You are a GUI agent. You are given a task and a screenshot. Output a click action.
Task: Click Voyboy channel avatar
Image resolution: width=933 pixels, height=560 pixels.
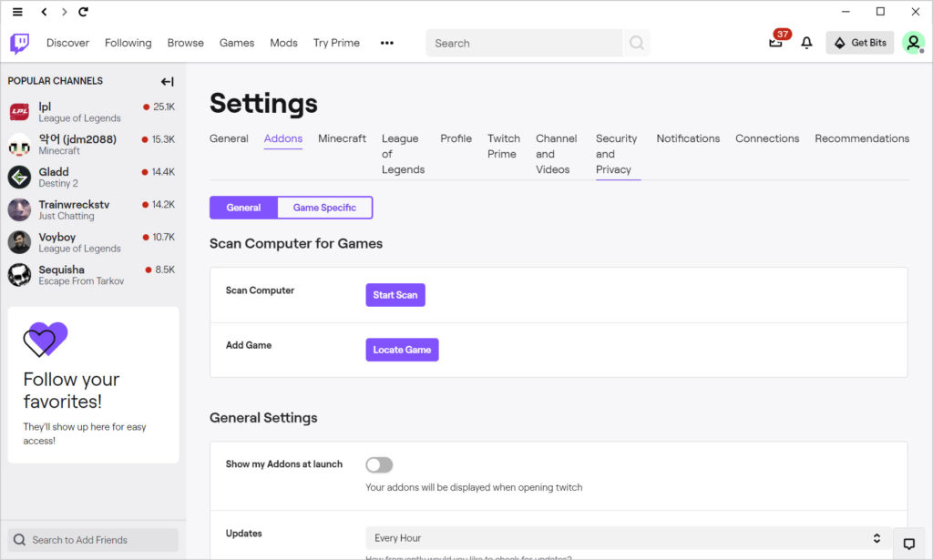point(20,242)
